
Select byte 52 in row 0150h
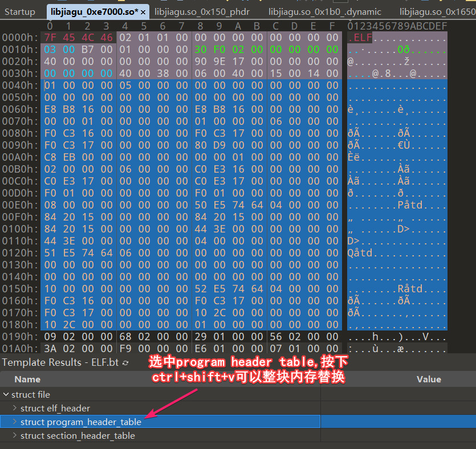point(201,289)
